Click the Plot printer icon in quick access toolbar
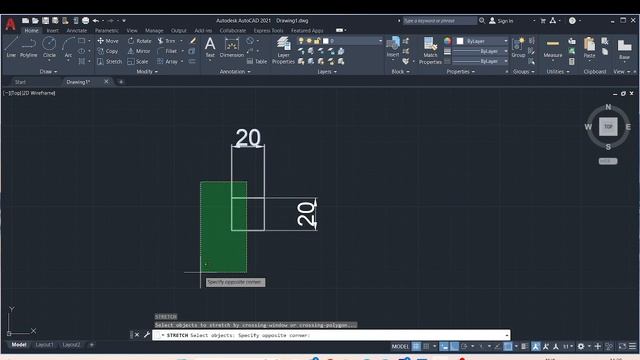The height and width of the screenshot is (360, 640). [x=85, y=20]
